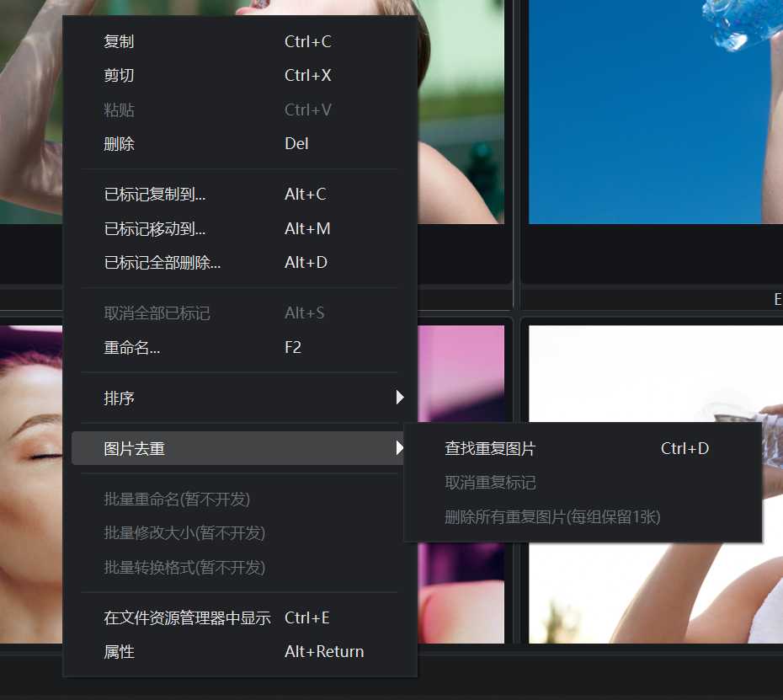
Task: Select 剪切 to cut the image
Action: 119,75
